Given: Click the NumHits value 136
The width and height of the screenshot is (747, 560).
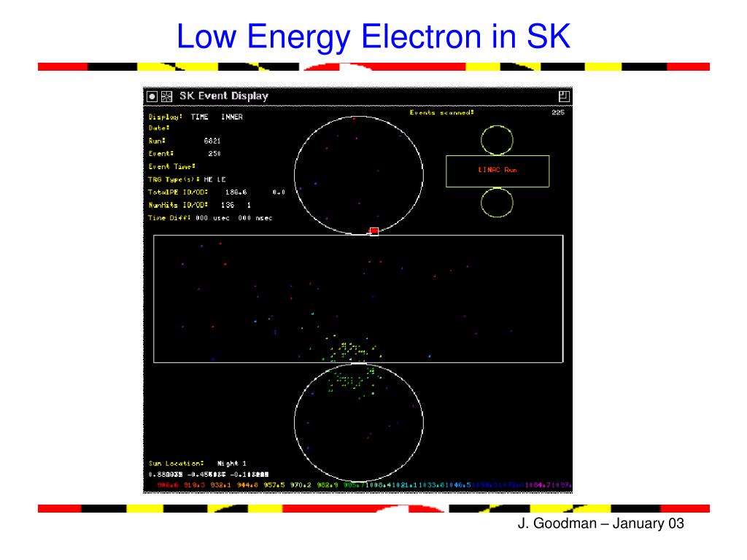Looking at the screenshot, I should 228,205.
